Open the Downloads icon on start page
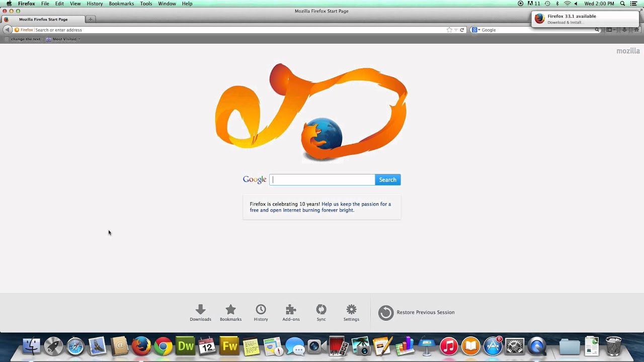 tap(200, 313)
